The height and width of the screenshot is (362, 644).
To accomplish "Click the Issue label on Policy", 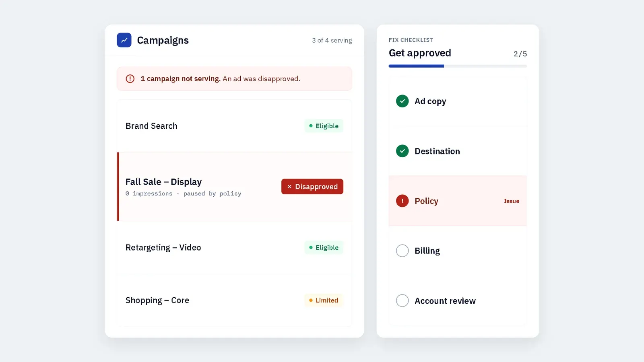I will 512,201.
